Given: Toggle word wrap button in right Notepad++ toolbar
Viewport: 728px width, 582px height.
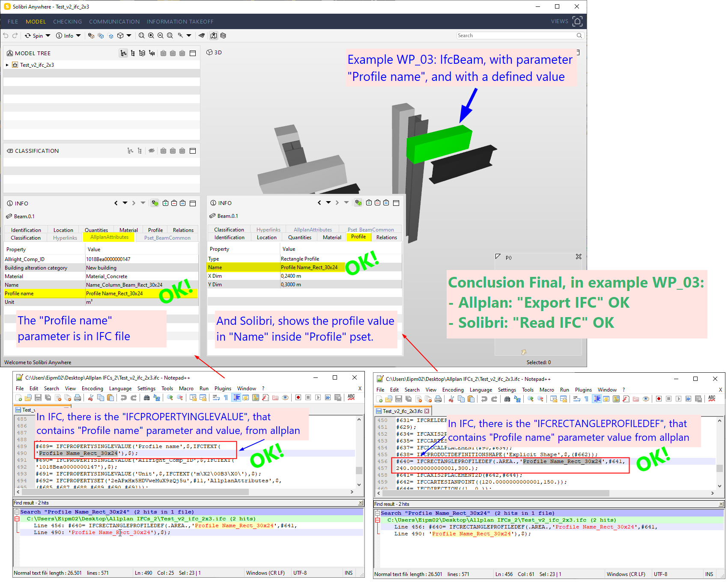Looking at the screenshot, I should pyautogui.click(x=577, y=399).
